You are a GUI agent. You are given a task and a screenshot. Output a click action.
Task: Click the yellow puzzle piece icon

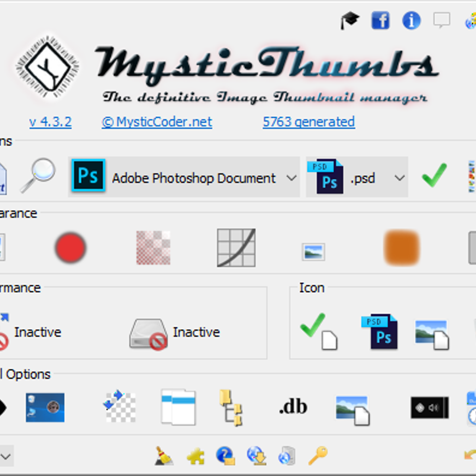(x=196, y=456)
